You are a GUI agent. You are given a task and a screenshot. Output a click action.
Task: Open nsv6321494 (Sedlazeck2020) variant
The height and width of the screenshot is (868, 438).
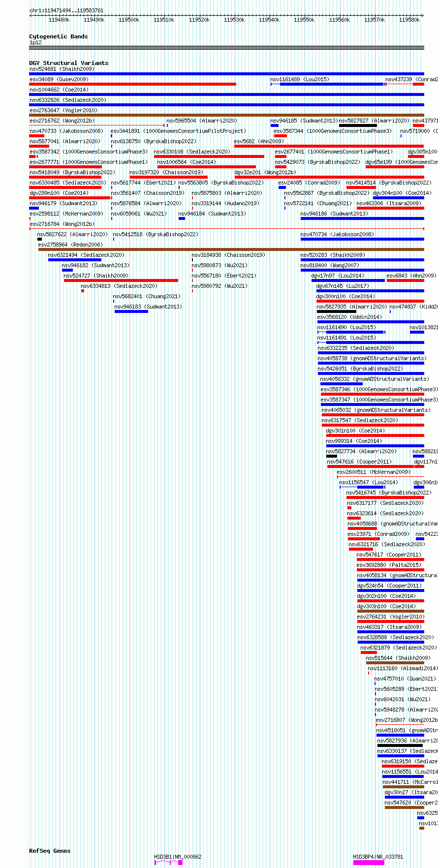pos(86,255)
